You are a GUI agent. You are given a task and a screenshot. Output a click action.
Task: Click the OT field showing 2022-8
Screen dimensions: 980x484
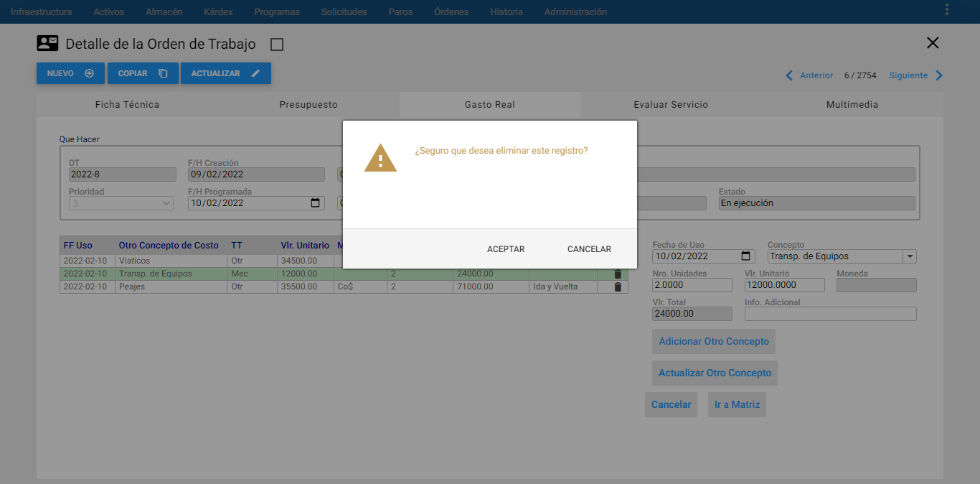click(x=122, y=174)
